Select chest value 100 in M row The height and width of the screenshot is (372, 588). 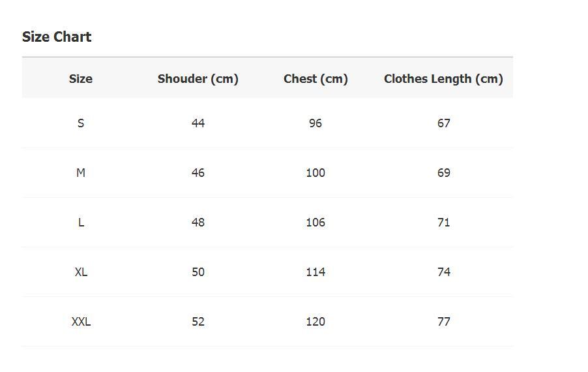pos(316,173)
